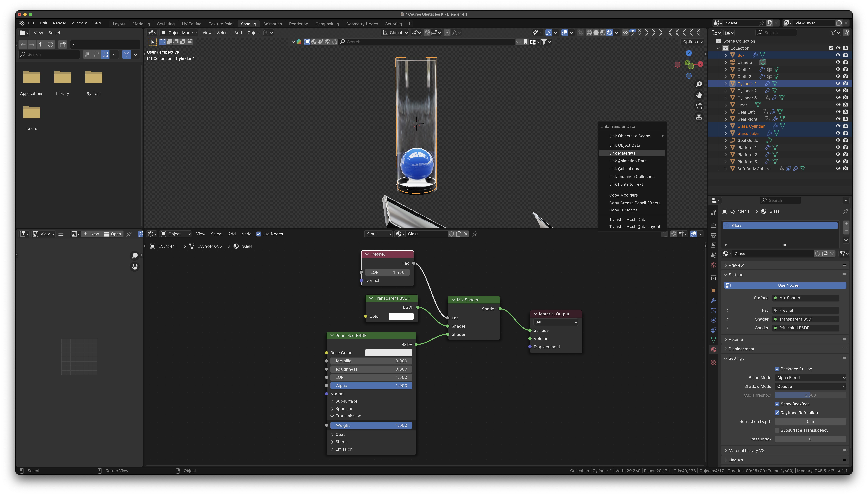Toggle the Backface Culling checkbox
Image resolution: width=868 pixels, height=495 pixels.
click(777, 369)
